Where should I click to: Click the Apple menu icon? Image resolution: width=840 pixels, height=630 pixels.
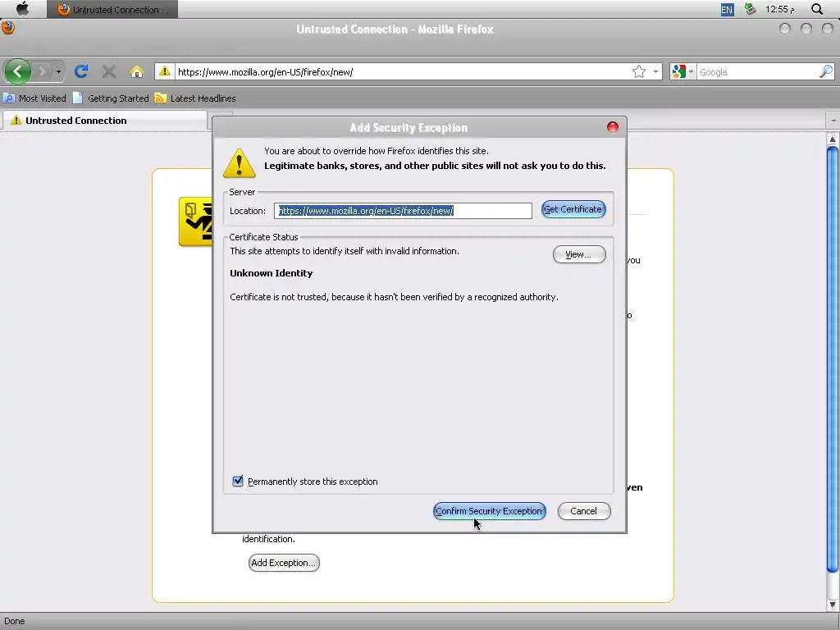click(22, 9)
